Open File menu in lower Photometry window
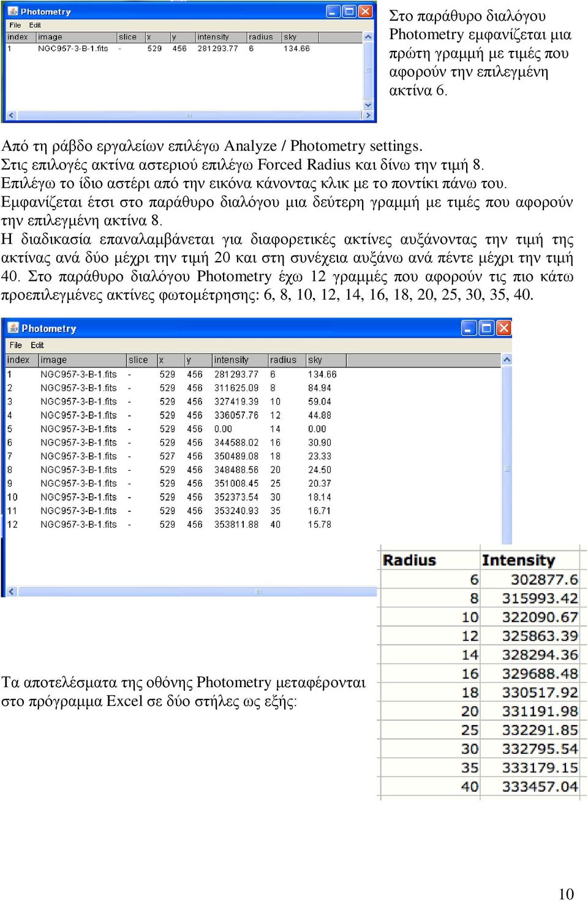This screenshot has height=901, width=588. [16, 345]
